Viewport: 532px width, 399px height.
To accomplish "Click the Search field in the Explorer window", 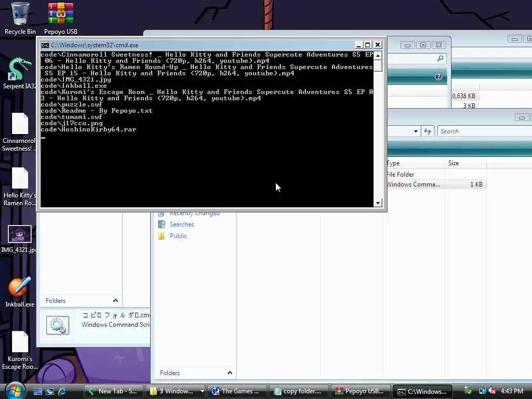I will (x=485, y=131).
